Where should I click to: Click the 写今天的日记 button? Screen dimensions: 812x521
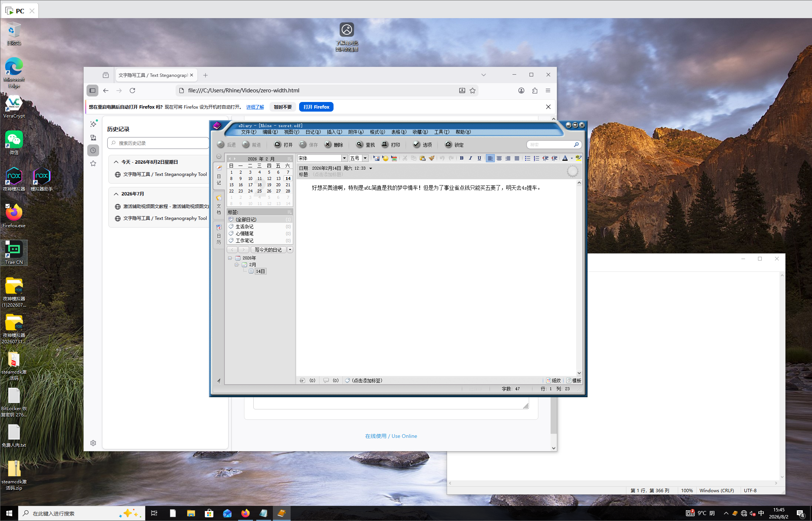coord(268,250)
